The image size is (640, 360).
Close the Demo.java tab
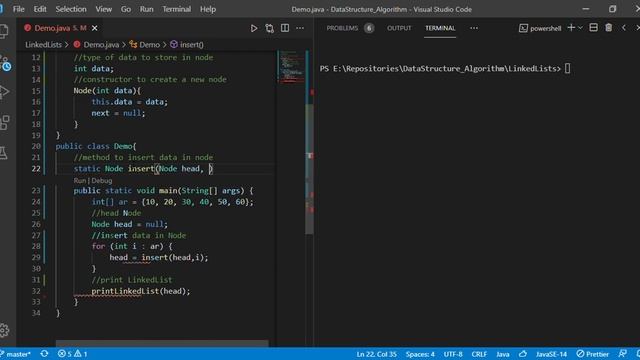point(95,28)
